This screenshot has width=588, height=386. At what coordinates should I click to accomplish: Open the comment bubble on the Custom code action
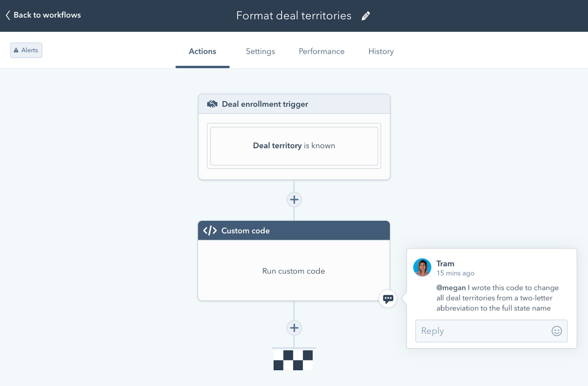(x=388, y=299)
